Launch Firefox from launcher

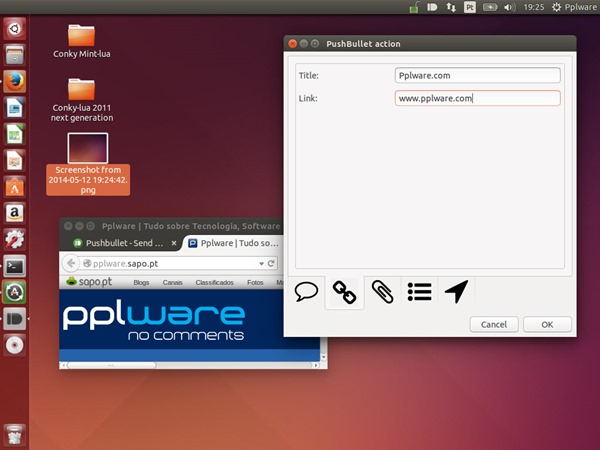[15, 81]
